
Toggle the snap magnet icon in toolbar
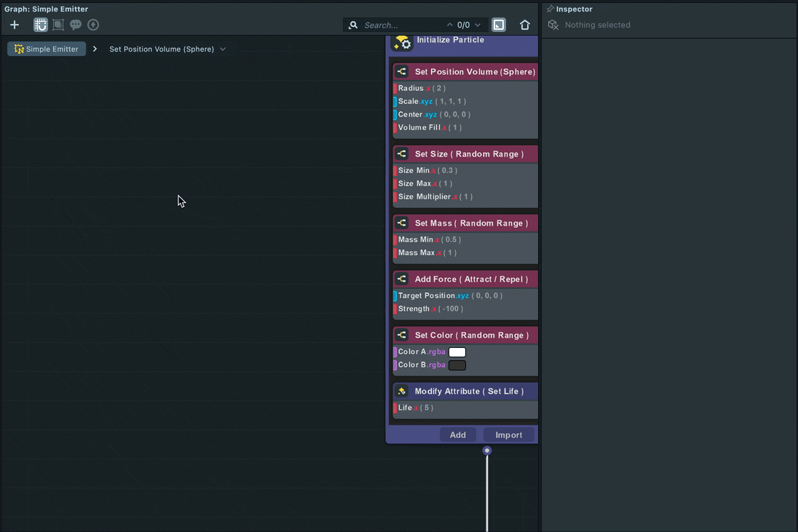pyautogui.click(x=41, y=25)
